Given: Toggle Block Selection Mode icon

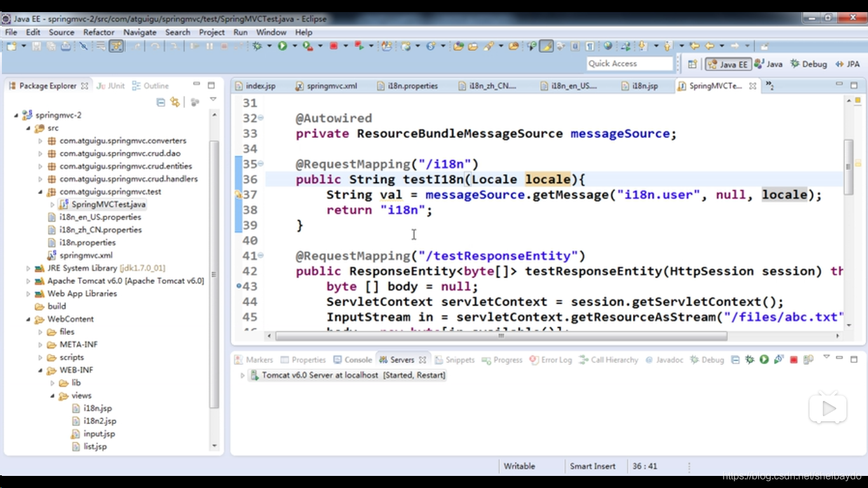Looking at the screenshot, I should point(575,46).
